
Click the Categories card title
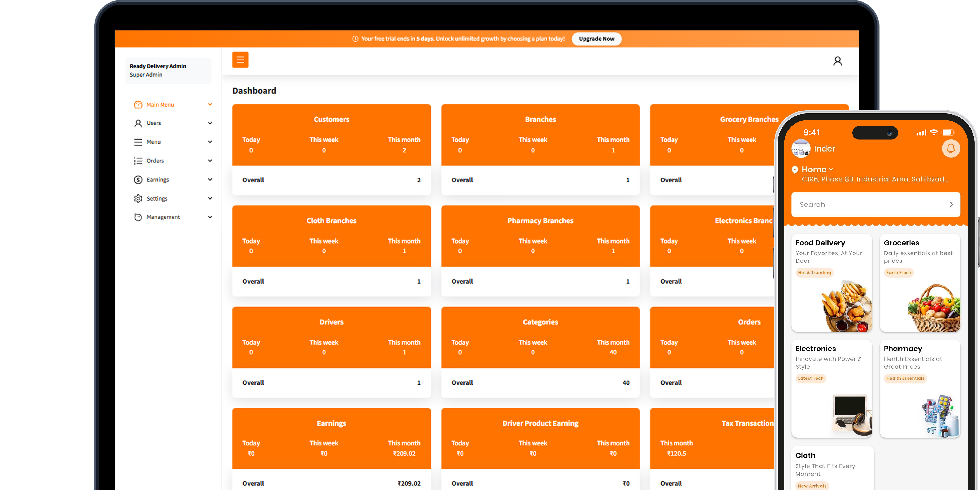click(540, 322)
